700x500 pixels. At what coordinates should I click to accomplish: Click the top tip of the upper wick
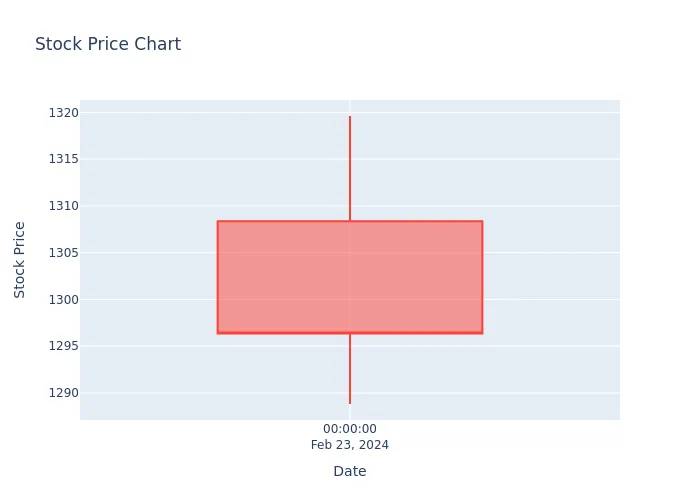(x=350, y=117)
